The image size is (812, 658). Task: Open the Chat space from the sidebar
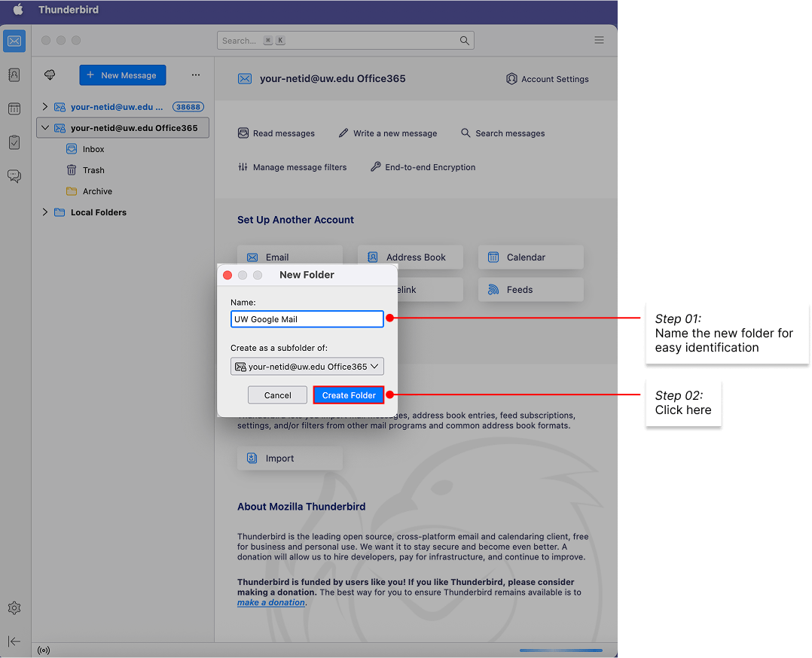14,175
